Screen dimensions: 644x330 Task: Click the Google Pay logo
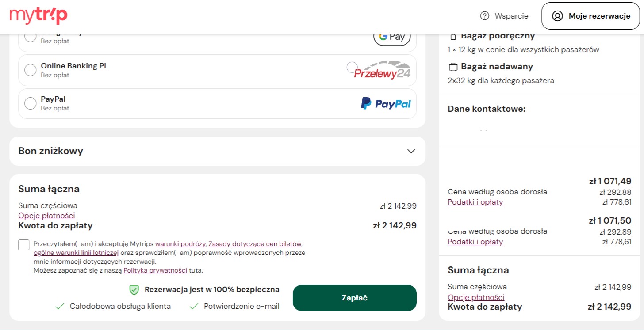[392, 37]
